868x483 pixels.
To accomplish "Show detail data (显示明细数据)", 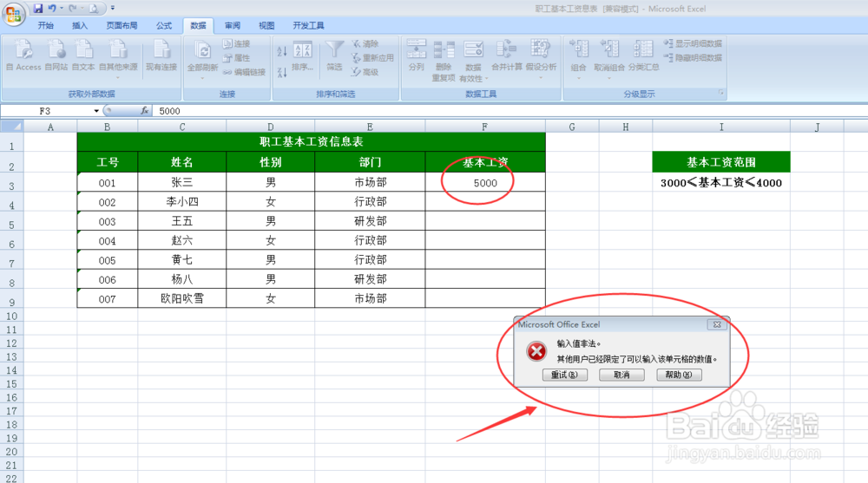I will [693, 43].
